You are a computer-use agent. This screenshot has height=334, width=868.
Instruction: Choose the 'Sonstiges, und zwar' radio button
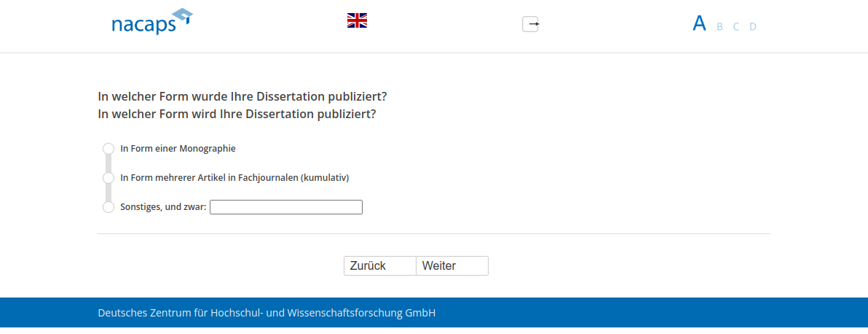pos(108,207)
